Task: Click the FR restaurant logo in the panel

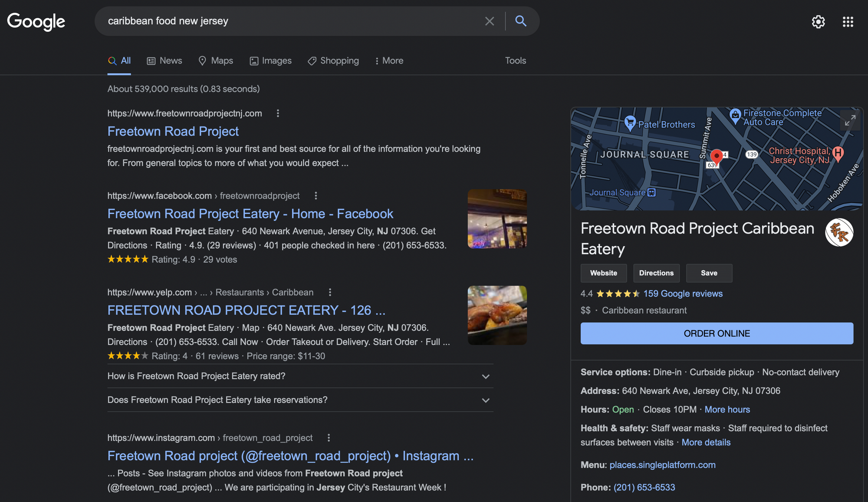Action: [x=839, y=232]
